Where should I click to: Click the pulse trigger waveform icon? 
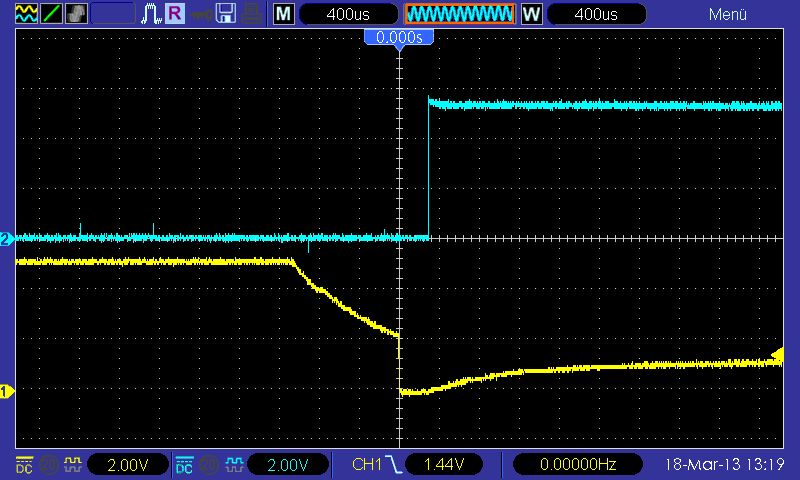(151, 14)
